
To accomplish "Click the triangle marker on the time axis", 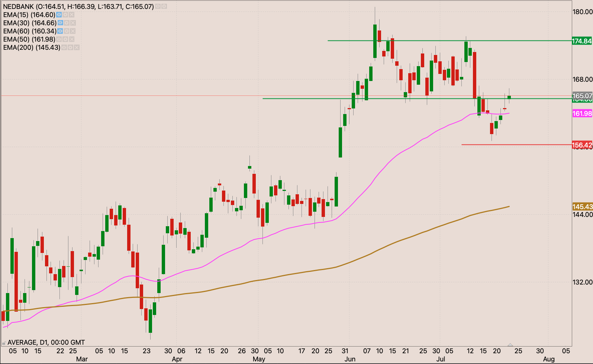I will coord(510,345).
